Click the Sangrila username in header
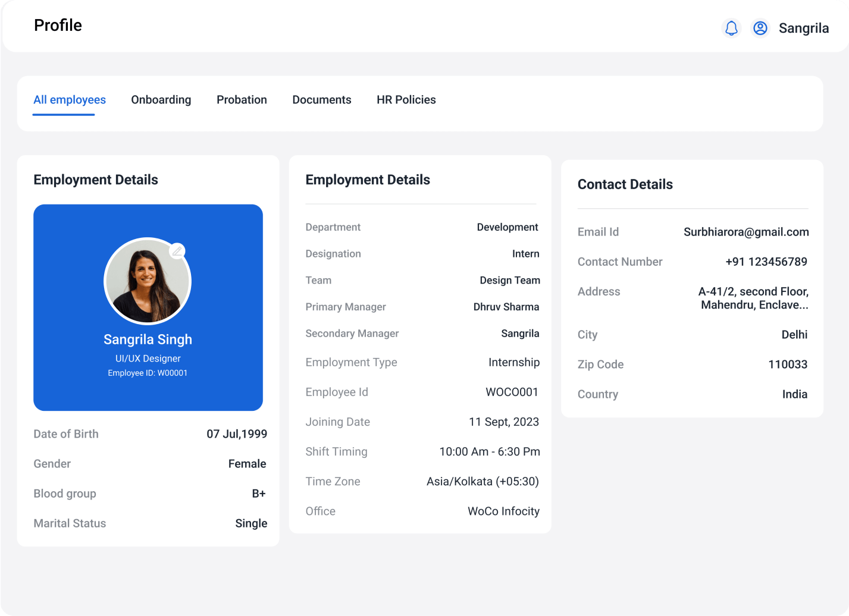 tap(803, 28)
